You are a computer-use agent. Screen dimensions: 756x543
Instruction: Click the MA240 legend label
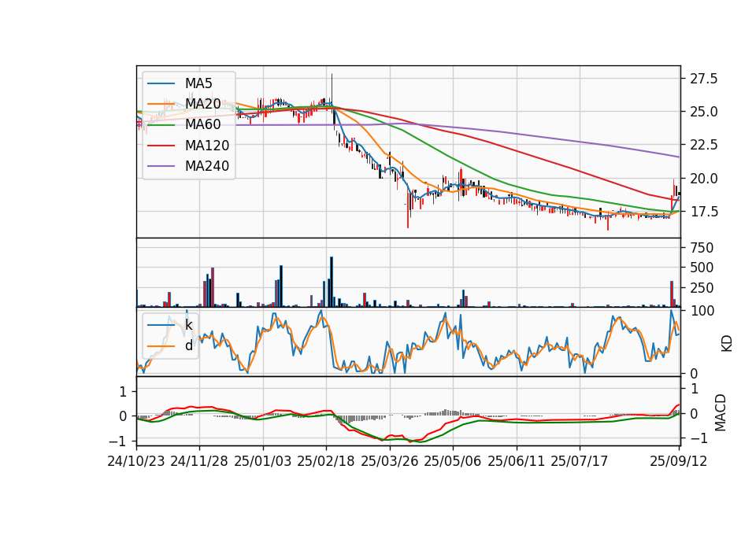(x=207, y=166)
